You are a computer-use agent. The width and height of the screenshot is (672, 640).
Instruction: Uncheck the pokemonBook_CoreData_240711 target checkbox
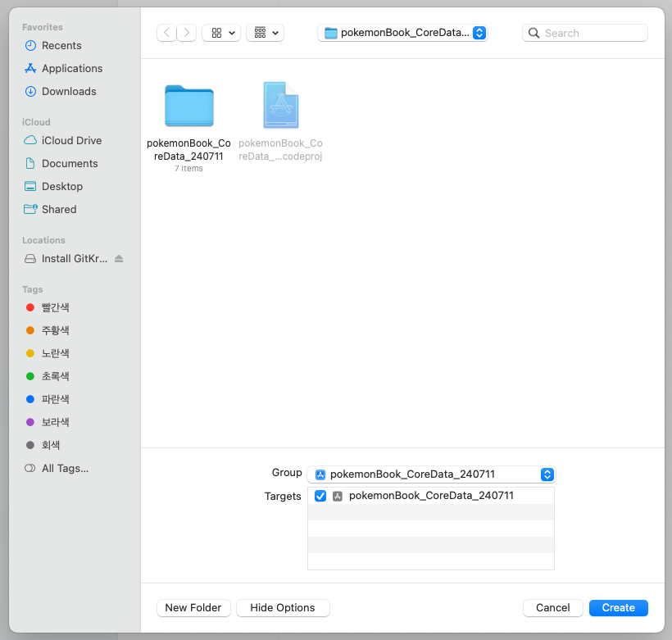click(320, 496)
